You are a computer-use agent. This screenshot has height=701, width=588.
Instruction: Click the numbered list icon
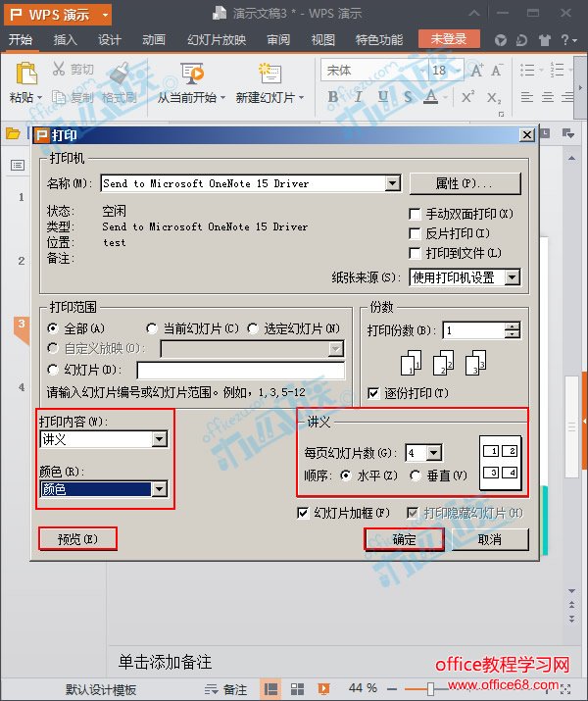pos(557,70)
